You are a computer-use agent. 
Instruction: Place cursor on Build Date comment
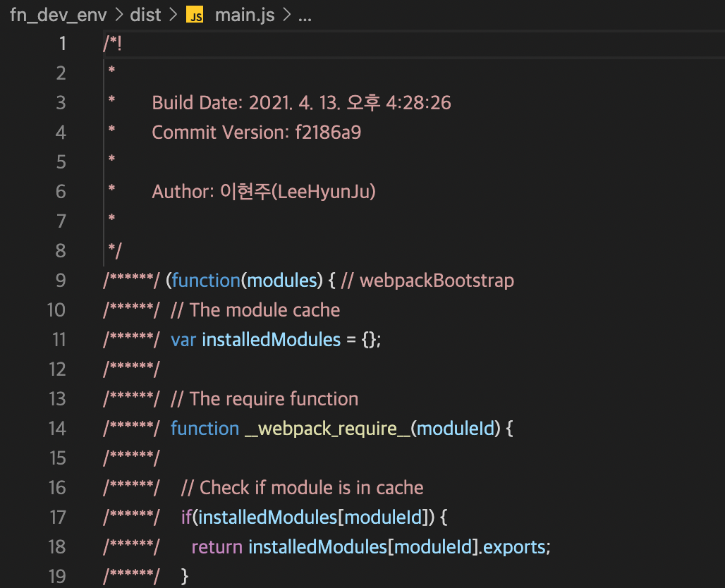coord(301,103)
